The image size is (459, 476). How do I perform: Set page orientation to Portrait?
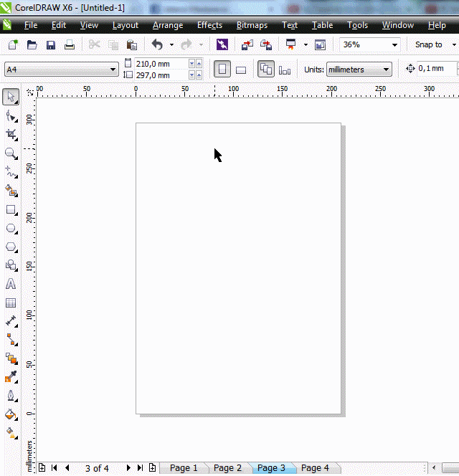222,70
